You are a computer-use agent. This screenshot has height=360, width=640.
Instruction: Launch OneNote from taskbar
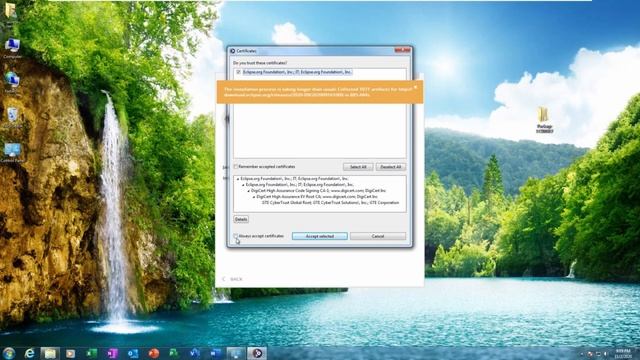[112, 353]
